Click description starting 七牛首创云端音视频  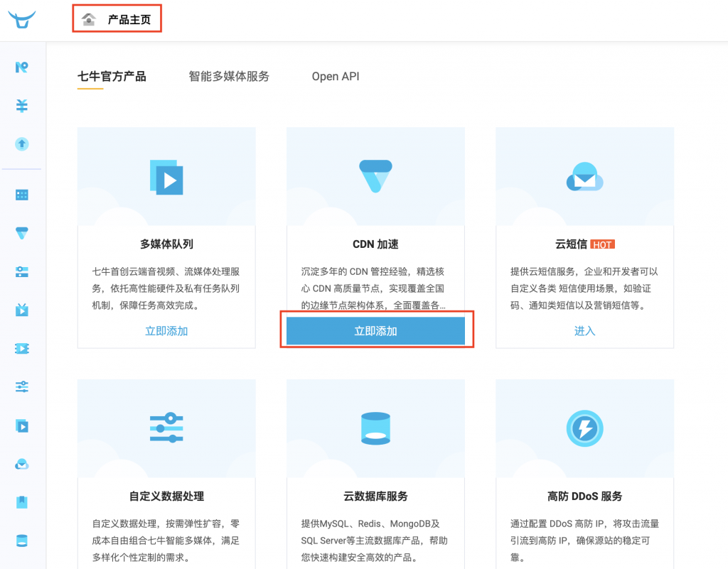[x=166, y=288]
